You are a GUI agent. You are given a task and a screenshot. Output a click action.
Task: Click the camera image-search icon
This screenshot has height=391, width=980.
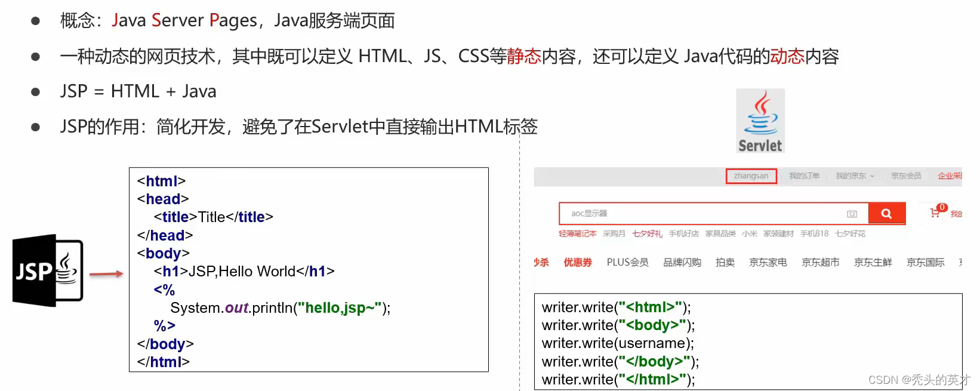[x=852, y=214]
